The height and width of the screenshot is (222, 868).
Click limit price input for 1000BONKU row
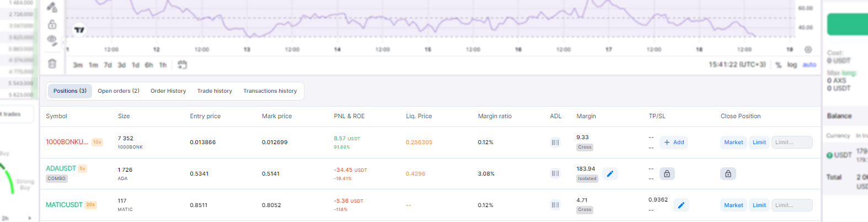pos(792,142)
